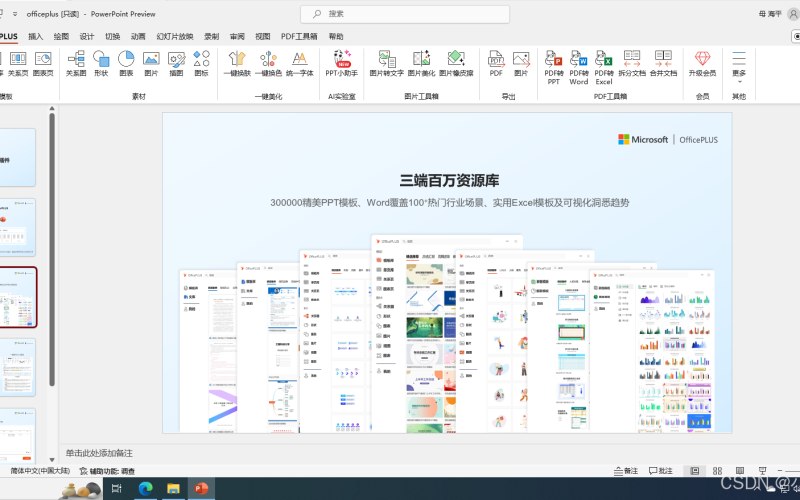Click the 单击此处添加备注 notes field
The height and width of the screenshot is (500, 800).
tap(99, 453)
